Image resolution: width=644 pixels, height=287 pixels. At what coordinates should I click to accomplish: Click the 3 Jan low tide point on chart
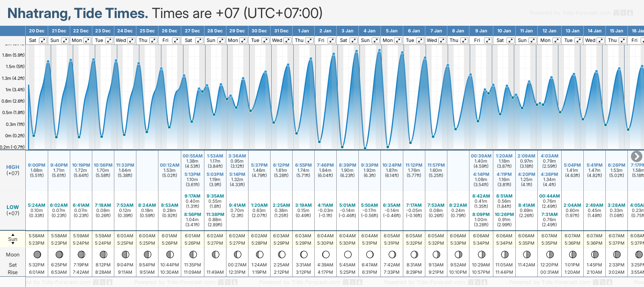point(342,147)
